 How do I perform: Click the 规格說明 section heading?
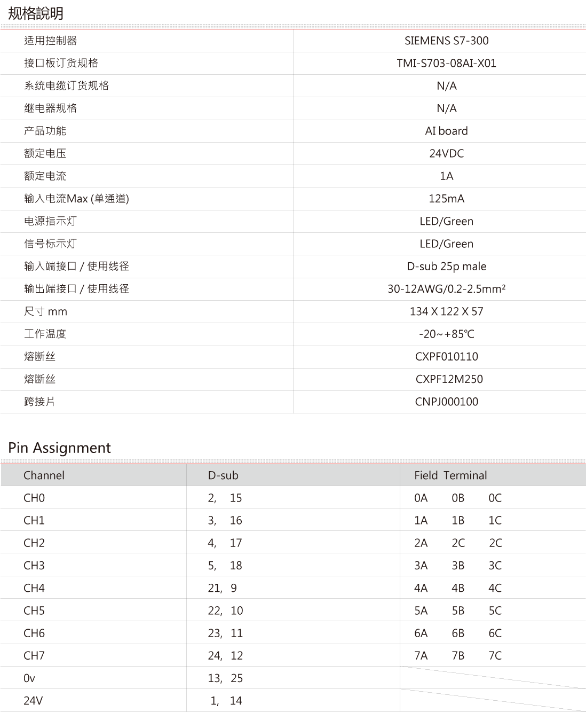tap(36, 13)
